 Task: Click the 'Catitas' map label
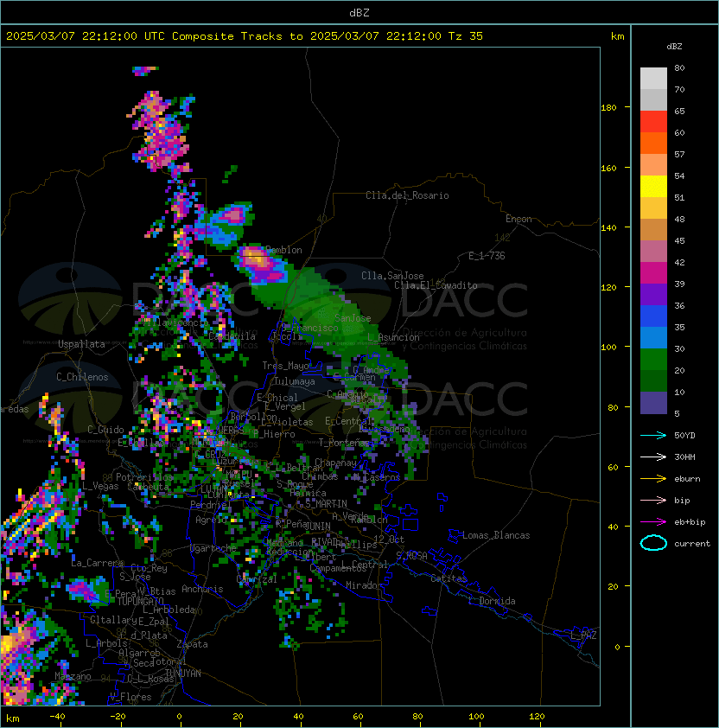(449, 578)
